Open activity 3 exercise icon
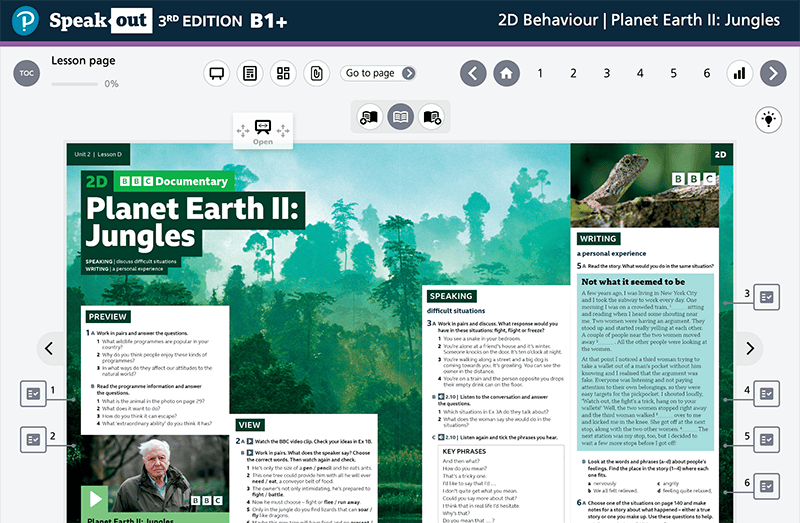 point(767,297)
